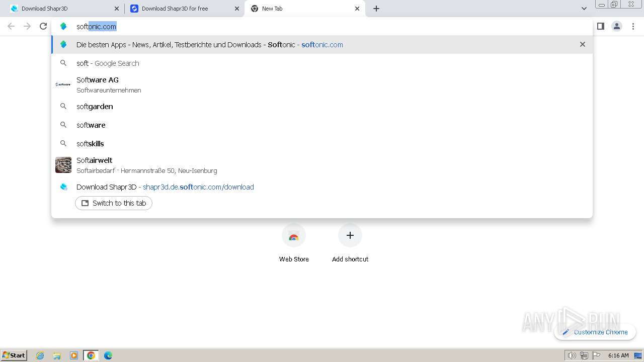Go back with the back arrow

[x=11, y=26]
